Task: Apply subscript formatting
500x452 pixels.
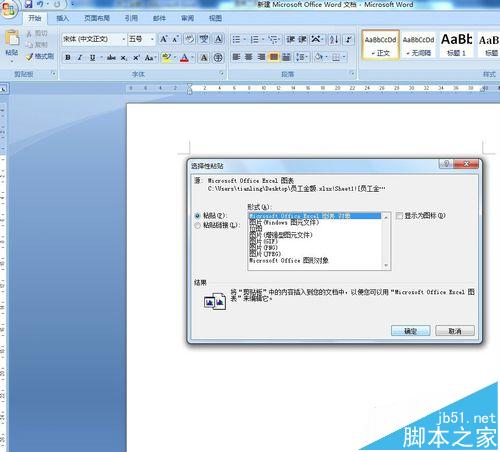Action: point(124,58)
